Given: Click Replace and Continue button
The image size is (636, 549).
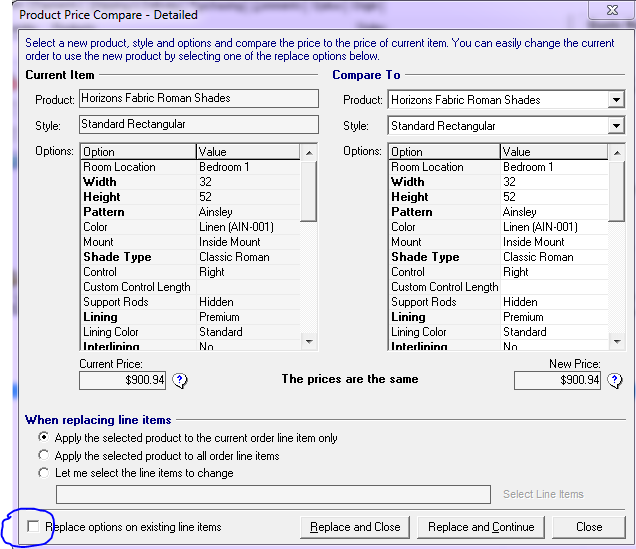Looking at the screenshot, I should pyautogui.click(x=481, y=527).
